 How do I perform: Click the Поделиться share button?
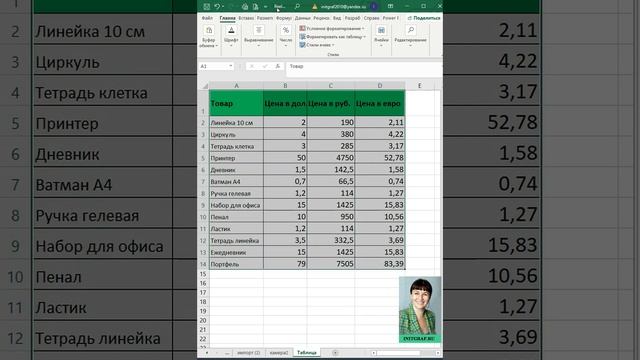[x=424, y=18]
